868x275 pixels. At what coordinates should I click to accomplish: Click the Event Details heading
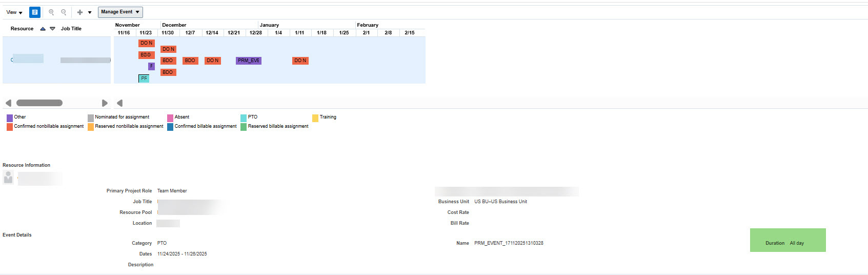click(x=17, y=235)
